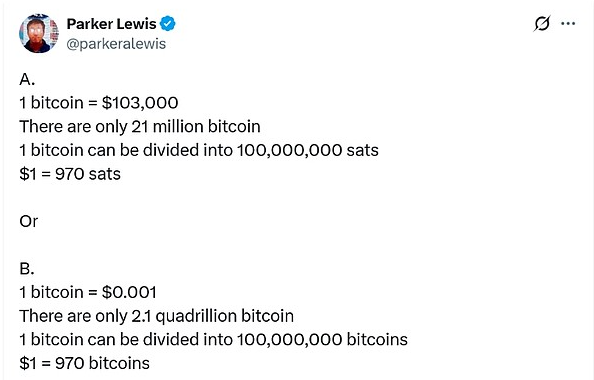Open the Parker Lewis display name link

[x=111, y=24]
